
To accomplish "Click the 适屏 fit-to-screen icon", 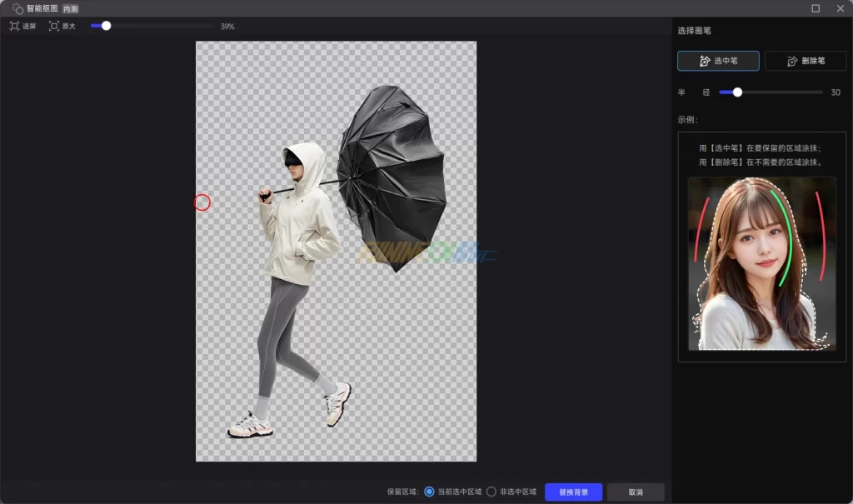I will 14,26.
